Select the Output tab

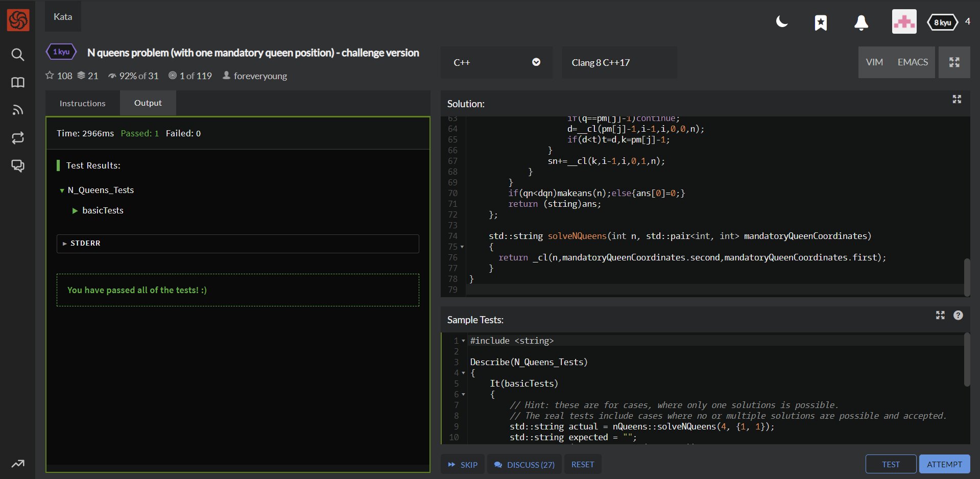click(x=148, y=103)
